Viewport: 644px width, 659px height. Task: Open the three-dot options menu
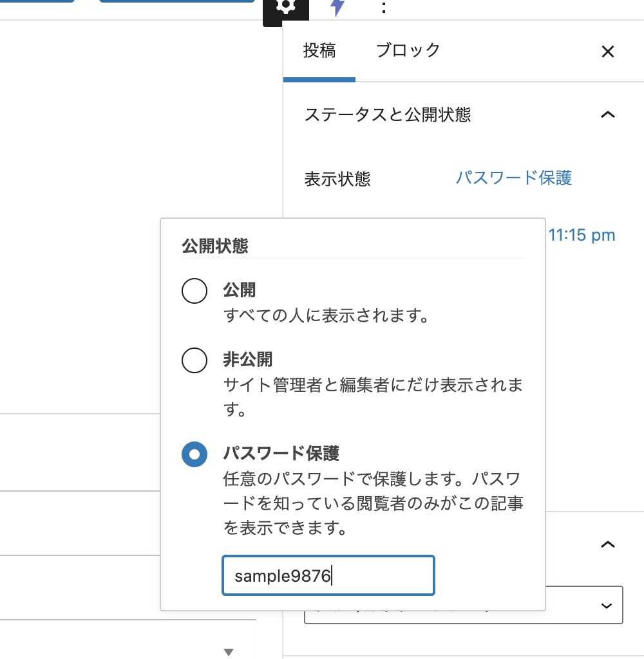384,7
